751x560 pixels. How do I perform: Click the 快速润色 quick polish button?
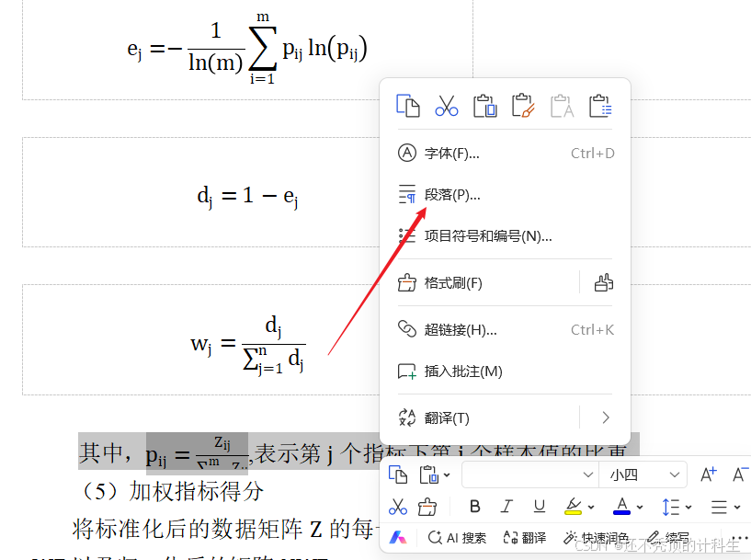coord(596,538)
